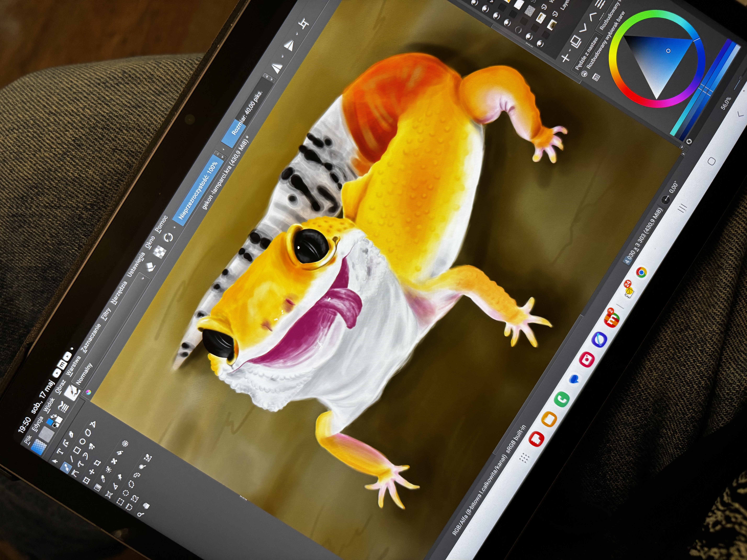Image resolution: width=747 pixels, height=560 pixels.
Task: Select the Contiguous Selection magic wand tool
Action: pyautogui.click(x=143, y=467)
